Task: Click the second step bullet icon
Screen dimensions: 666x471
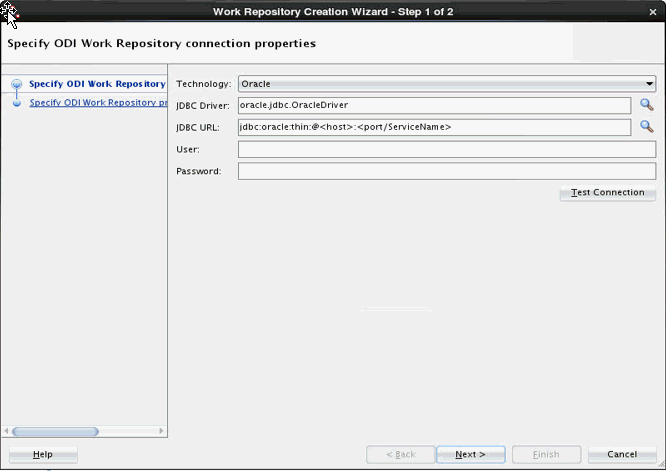Action: pyautogui.click(x=17, y=103)
